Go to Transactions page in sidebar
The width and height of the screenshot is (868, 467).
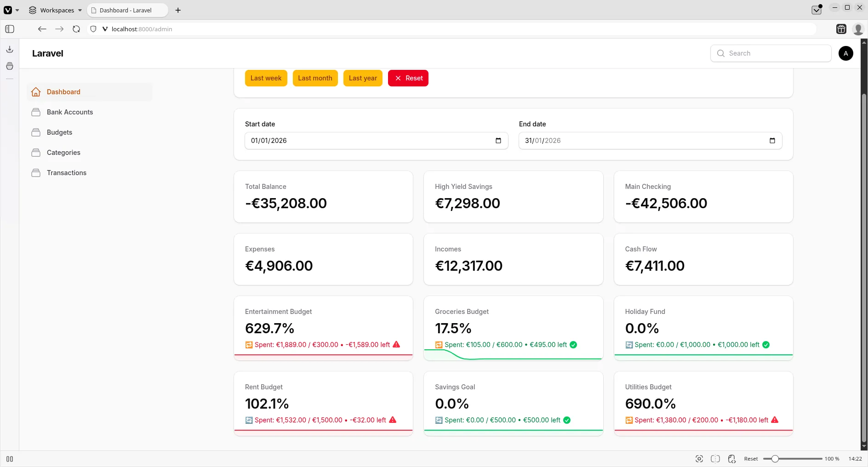tap(67, 173)
